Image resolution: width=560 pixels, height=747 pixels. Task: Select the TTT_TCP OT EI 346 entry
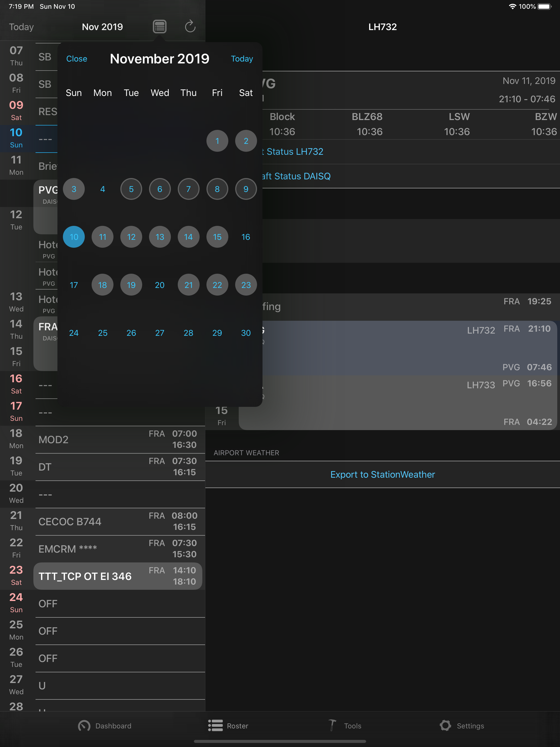(118, 576)
